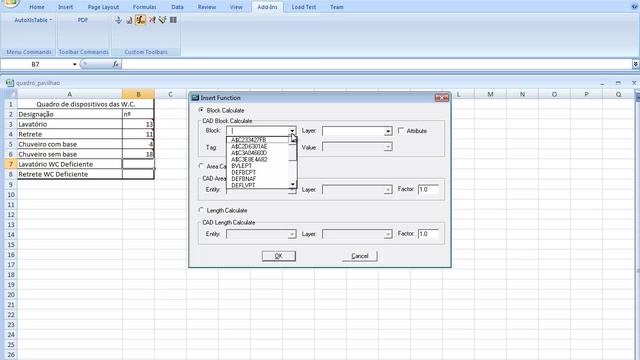Select block DEFLVPT from list
This screenshot has height=360, width=640.
[x=243, y=185]
